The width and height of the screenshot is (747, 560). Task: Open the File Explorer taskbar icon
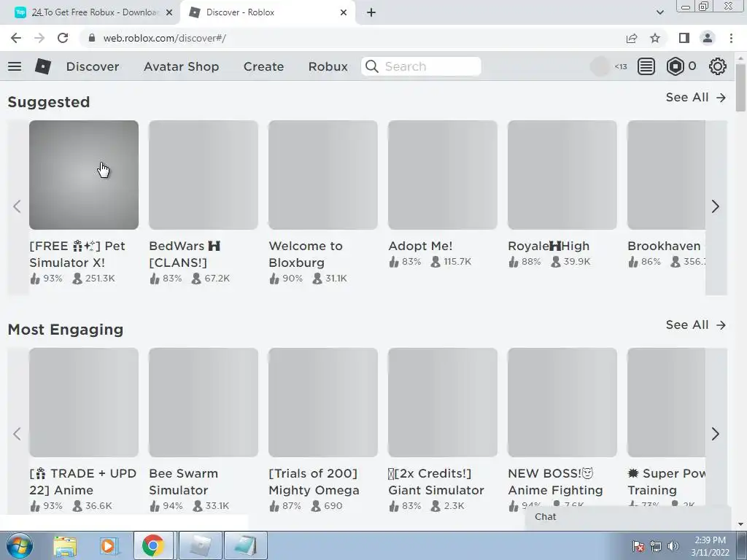65,545
